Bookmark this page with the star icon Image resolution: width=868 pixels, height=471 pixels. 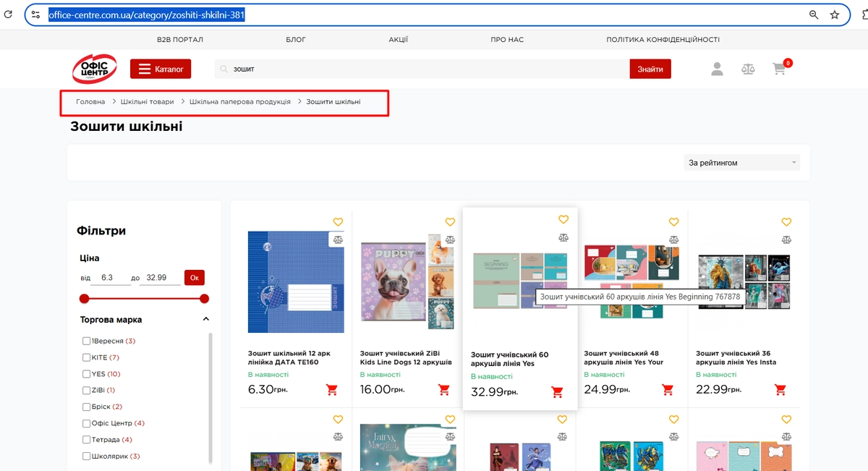(x=835, y=14)
